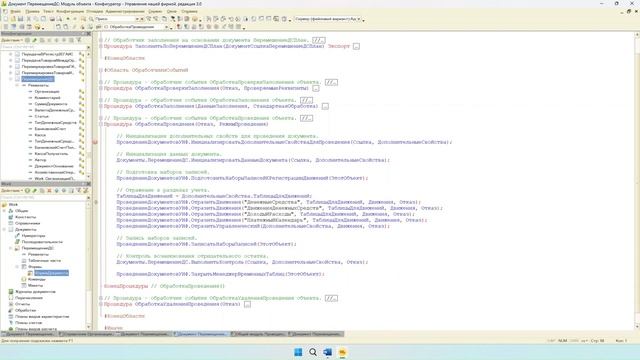Open Действия menu in lower Work panel
The height and width of the screenshot is (360, 640).
11,191
